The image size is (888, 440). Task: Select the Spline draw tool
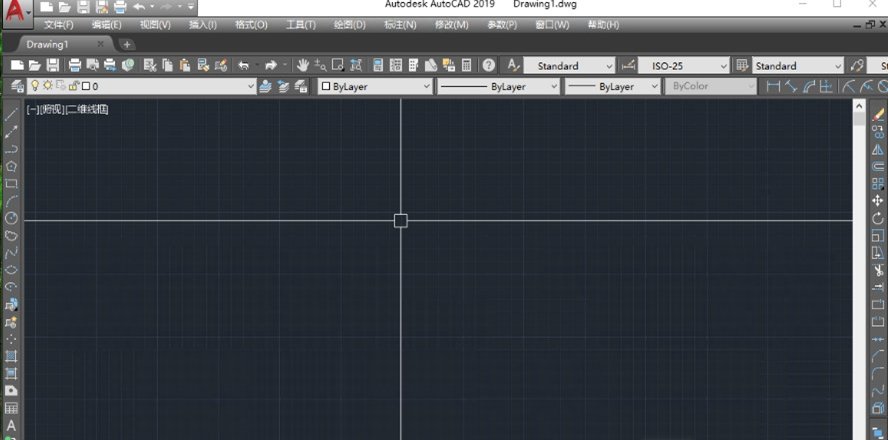click(x=11, y=252)
